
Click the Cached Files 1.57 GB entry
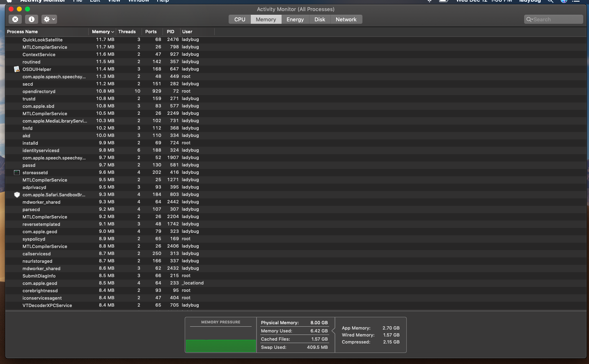[294, 339]
